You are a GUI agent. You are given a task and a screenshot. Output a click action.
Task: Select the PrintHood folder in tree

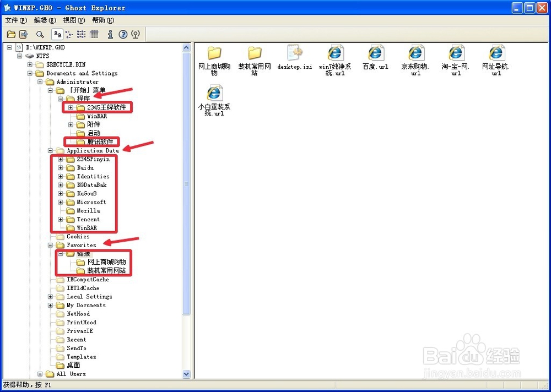(x=82, y=323)
